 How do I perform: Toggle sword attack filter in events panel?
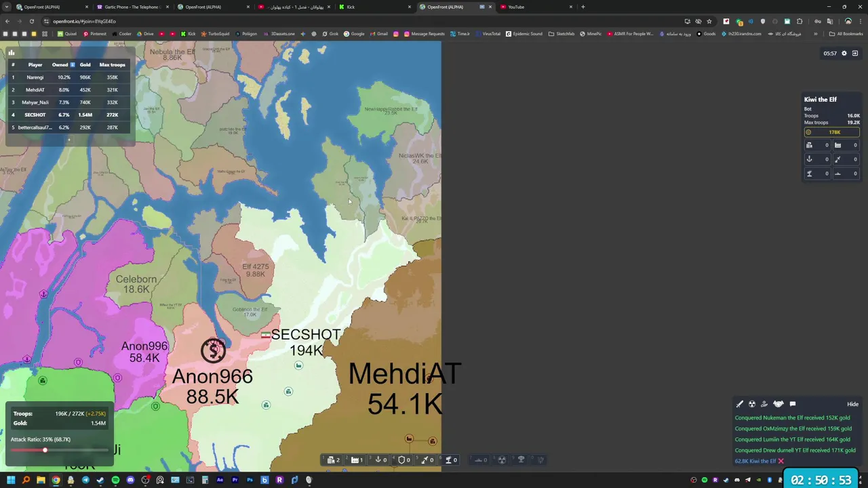(740, 404)
